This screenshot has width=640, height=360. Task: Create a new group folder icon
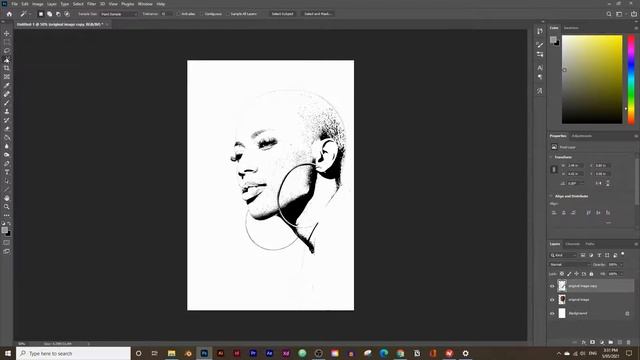(611, 342)
